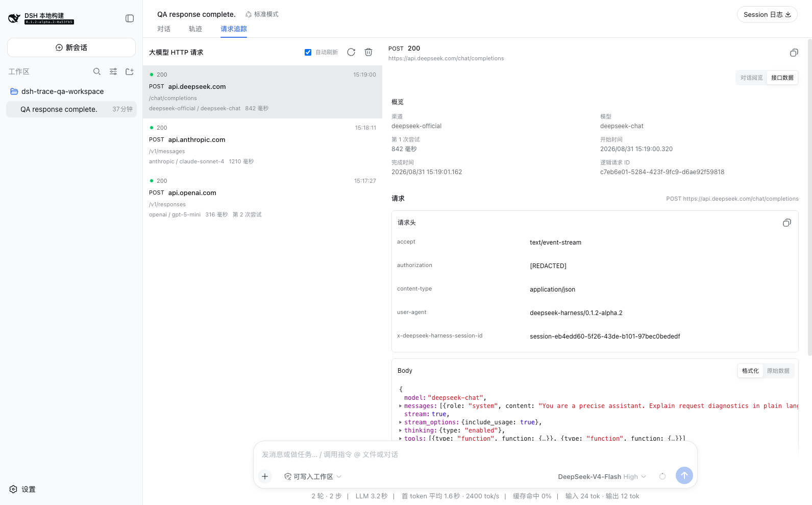812x505 pixels.
Task: Clear request list with the trash icon
Action: coord(368,52)
